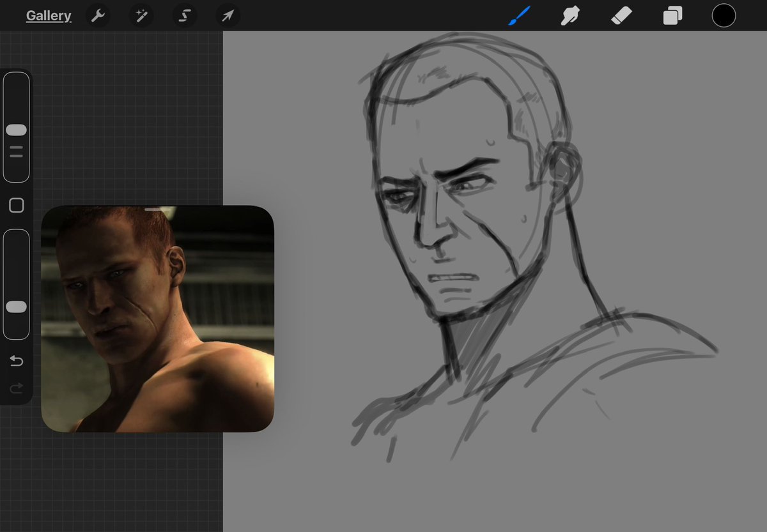Undo the last stroke
This screenshot has width=767, height=532.
pyautogui.click(x=17, y=361)
